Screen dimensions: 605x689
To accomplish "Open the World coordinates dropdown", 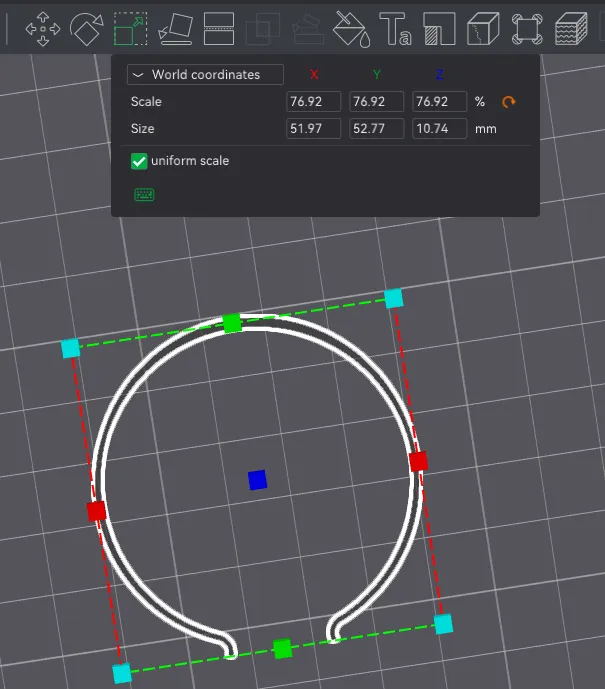I will 205,75.
